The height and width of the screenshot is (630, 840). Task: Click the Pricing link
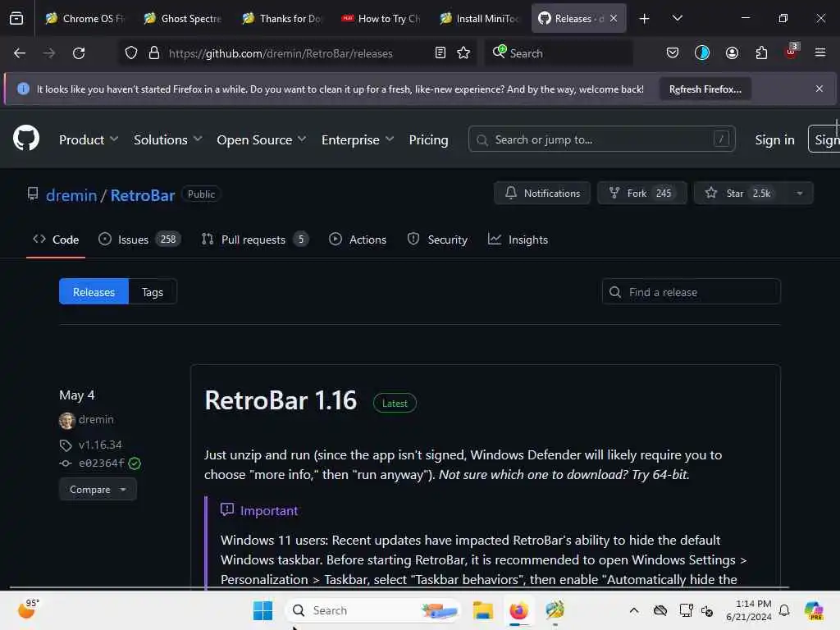click(x=428, y=139)
